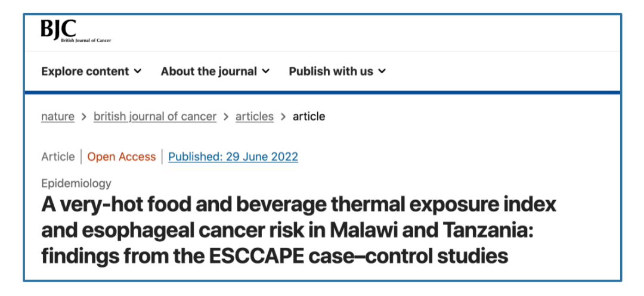Open the Publish with us menu
The image size is (644, 296).
tap(331, 71)
